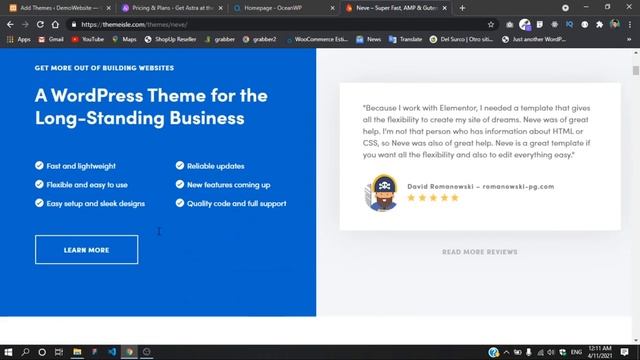640x360 pixels.
Task: Open the ShopUp Reseller bookmark
Action: [x=170, y=39]
